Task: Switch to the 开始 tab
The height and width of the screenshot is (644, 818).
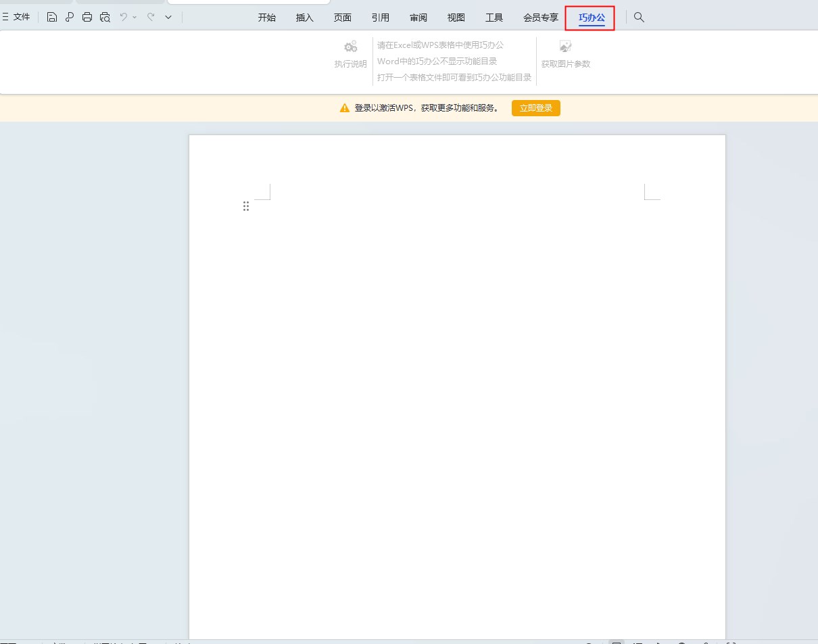Action: (267, 18)
